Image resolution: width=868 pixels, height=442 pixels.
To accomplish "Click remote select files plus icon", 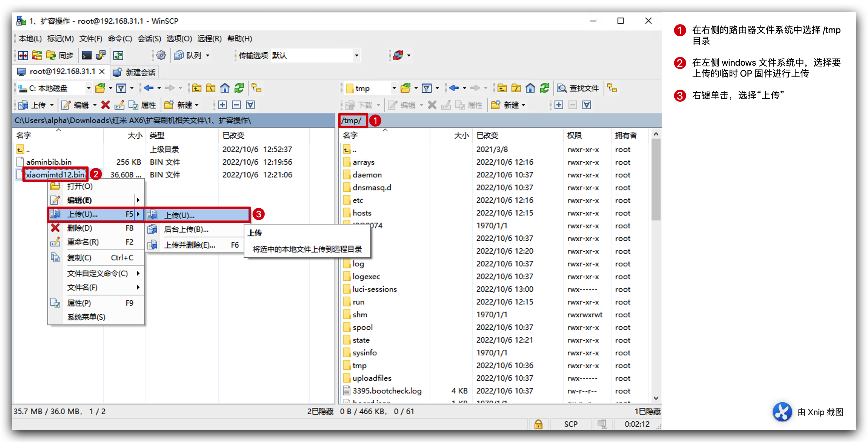I will point(559,105).
